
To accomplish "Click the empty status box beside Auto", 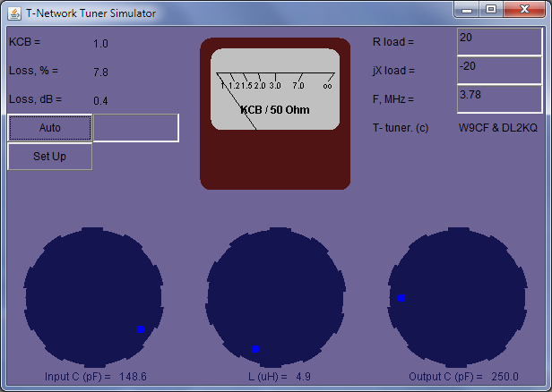I will [x=136, y=128].
